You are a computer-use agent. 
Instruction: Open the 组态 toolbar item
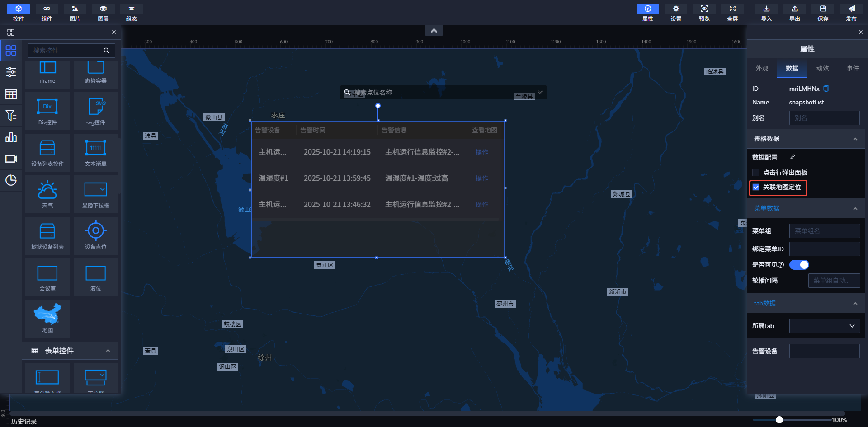tap(132, 13)
